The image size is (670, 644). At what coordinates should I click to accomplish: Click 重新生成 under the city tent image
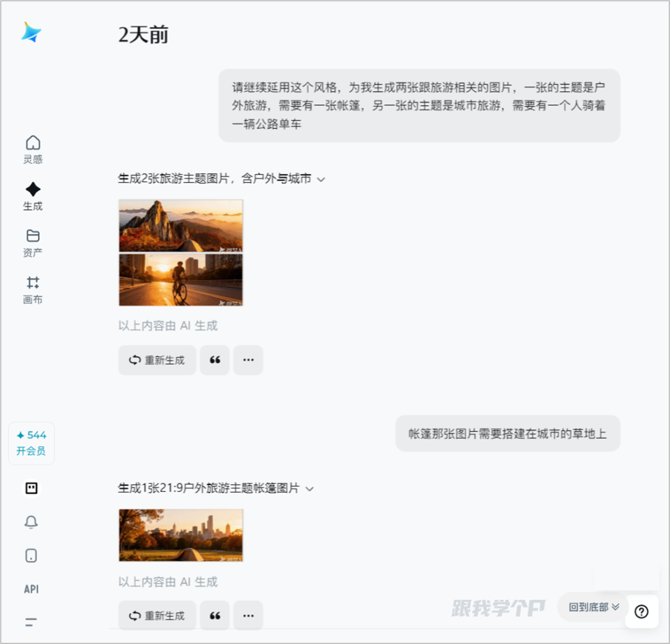(x=157, y=616)
